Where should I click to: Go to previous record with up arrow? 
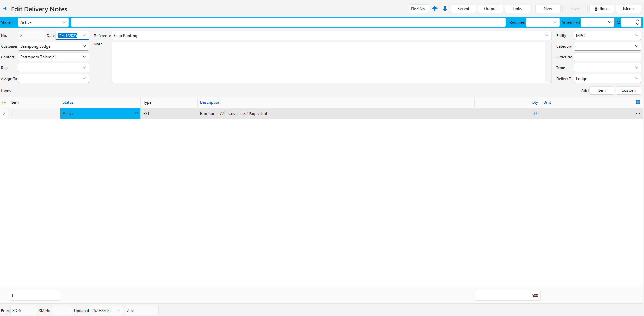click(435, 9)
